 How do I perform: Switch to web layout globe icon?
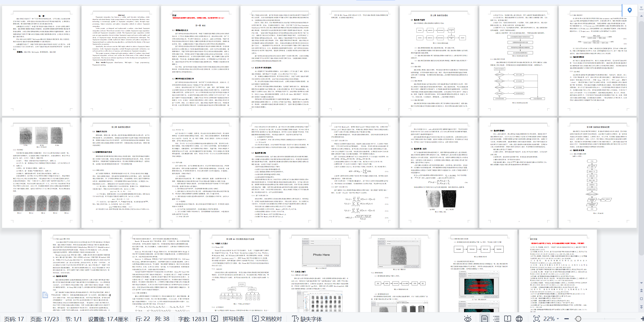tap(519, 319)
